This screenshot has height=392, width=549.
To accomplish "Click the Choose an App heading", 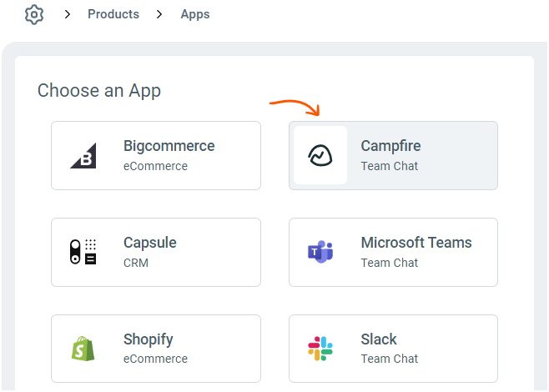I will click(99, 90).
